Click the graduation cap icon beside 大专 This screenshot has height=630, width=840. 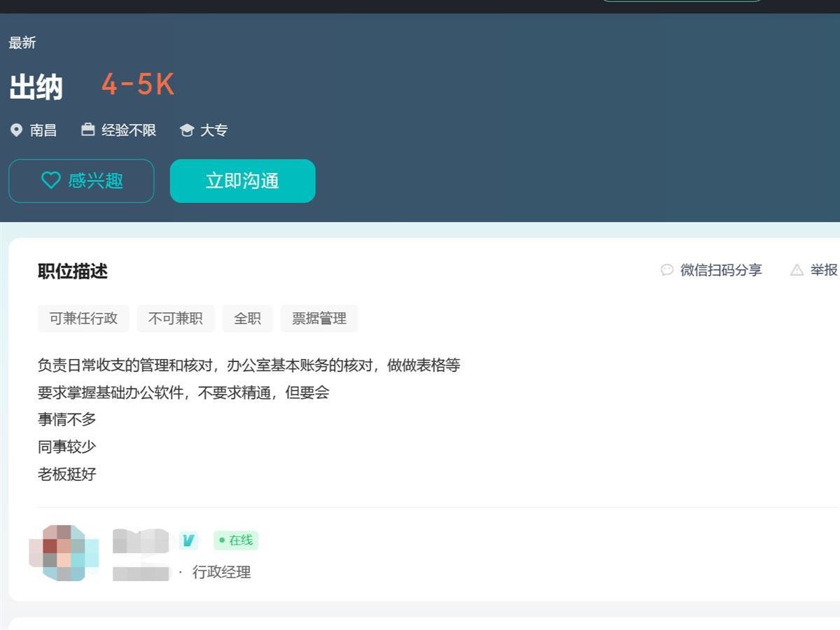point(186,129)
